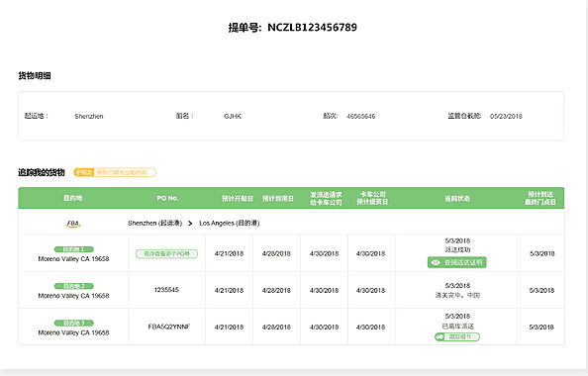
Task: Click the bill of lading number NCZLB123456789
Action: (x=312, y=28)
